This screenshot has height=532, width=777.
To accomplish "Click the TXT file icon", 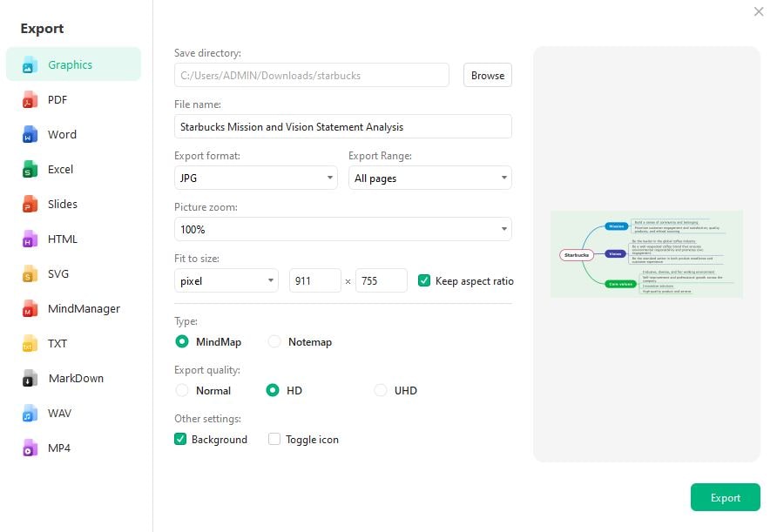I will (x=30, y=343).
